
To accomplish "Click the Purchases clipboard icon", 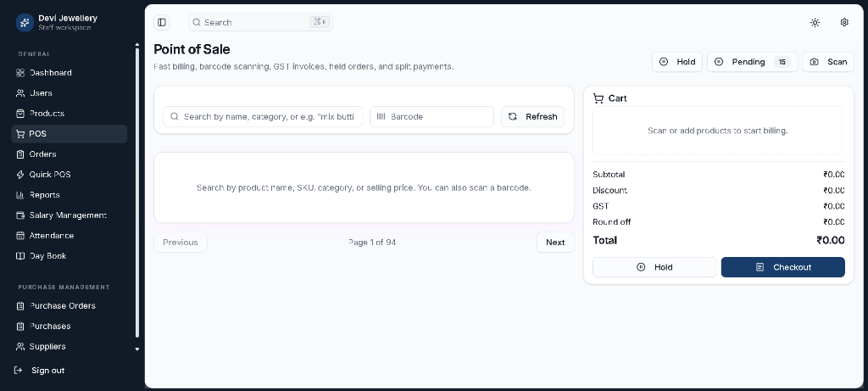I will tap(20, 327).
